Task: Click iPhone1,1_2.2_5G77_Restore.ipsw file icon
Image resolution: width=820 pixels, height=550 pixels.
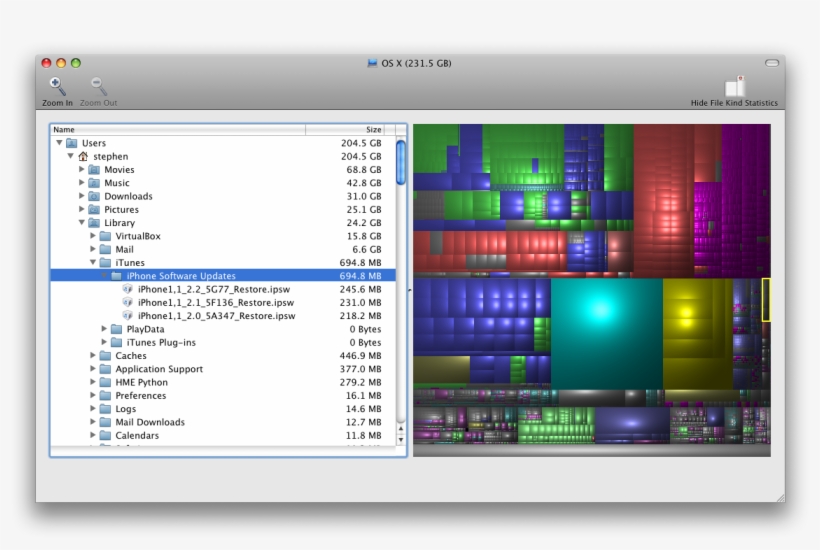Action: [128, 289]
